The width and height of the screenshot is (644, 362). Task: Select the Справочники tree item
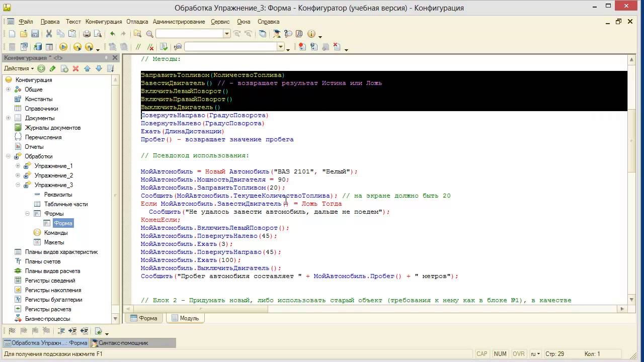point(41,109)
